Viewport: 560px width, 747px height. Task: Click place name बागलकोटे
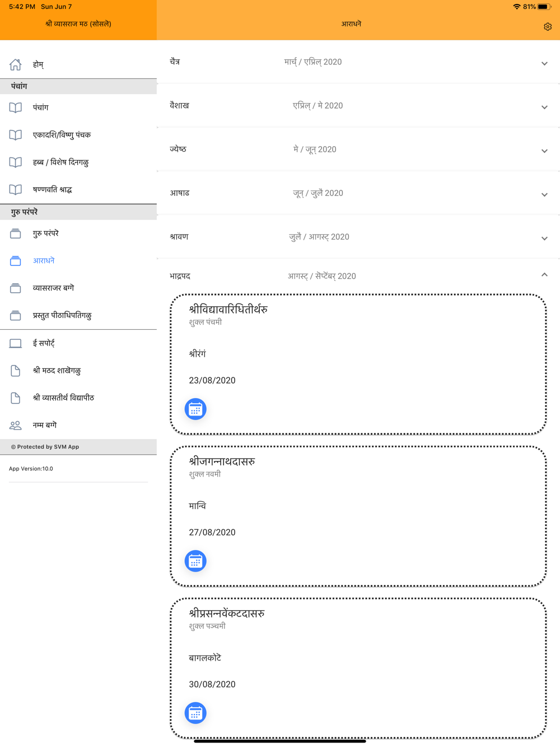(x=205, y=658)
